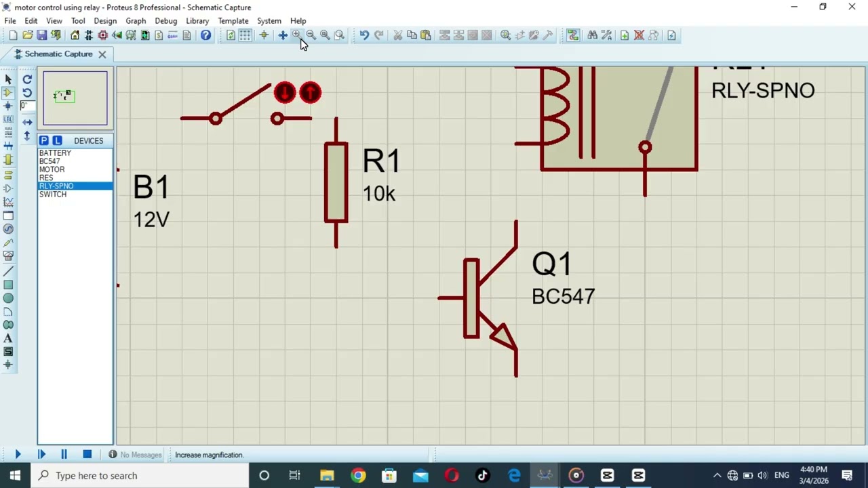Flip the part vertically with Y-mirror
This screenshot has height=488, width=868.
(27, 136)
